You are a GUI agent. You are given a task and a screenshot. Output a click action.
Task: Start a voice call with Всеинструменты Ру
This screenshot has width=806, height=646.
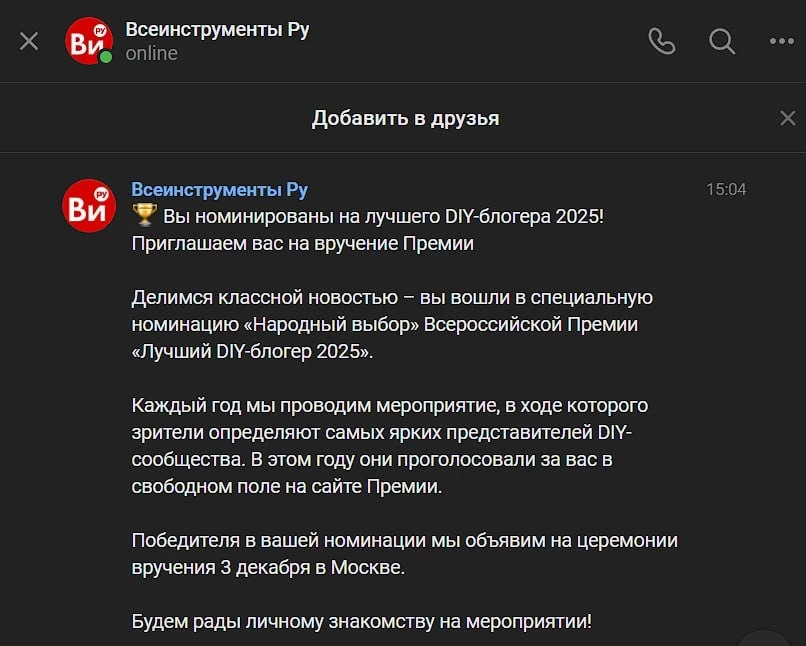661,41
